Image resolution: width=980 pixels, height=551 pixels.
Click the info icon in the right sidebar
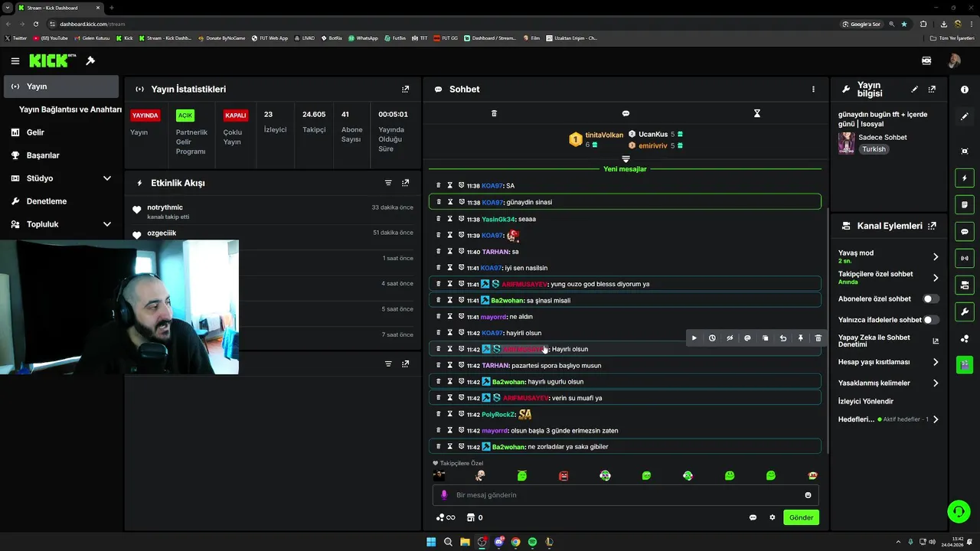965,90
